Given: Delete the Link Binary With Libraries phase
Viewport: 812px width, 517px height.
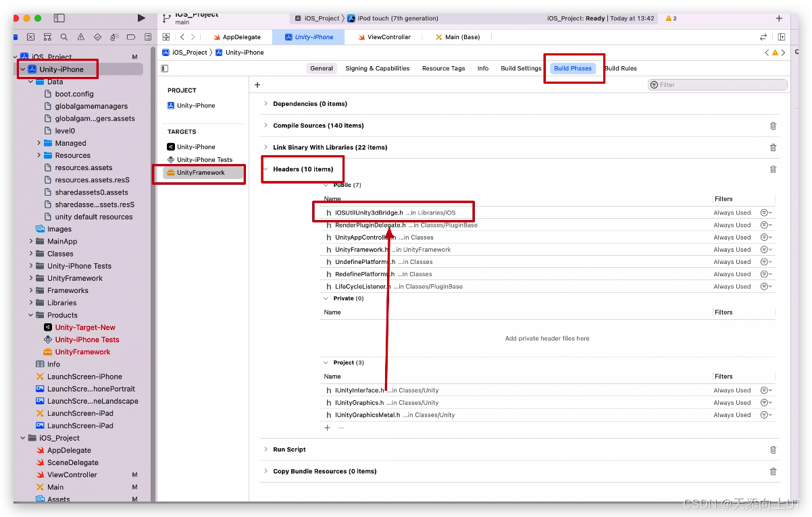Looking at the screenshot, I should (773, 147).
